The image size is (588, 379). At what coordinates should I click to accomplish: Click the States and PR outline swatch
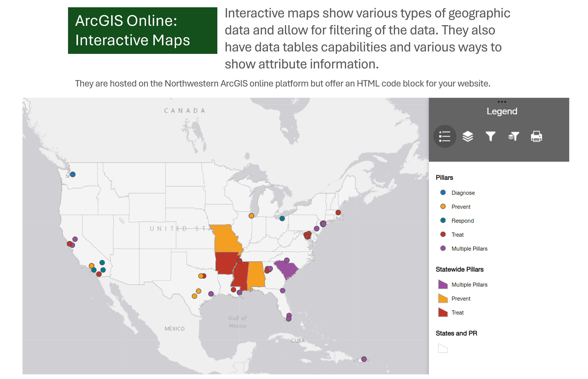pyautogui.click(x=443, y=348)
